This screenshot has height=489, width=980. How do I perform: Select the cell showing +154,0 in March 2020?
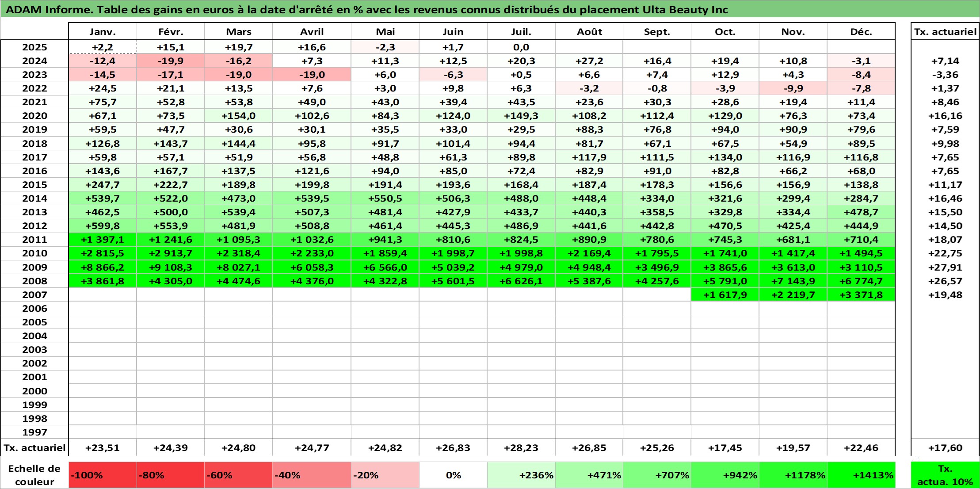(238, 115)
